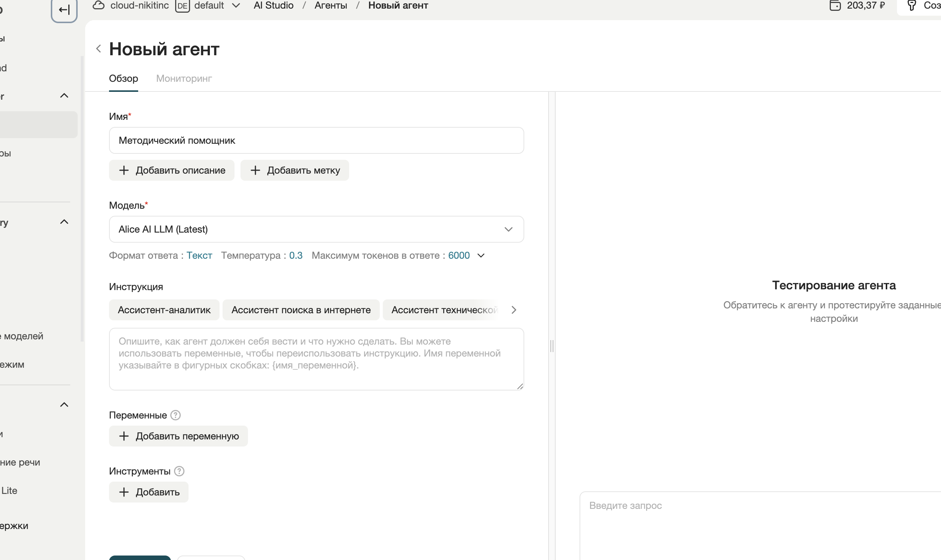
Task: Click the Текст response format value
Action: click(199, 255)
